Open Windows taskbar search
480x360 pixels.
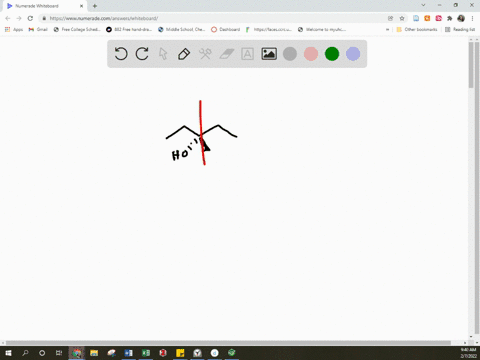(x=25, y=353)
